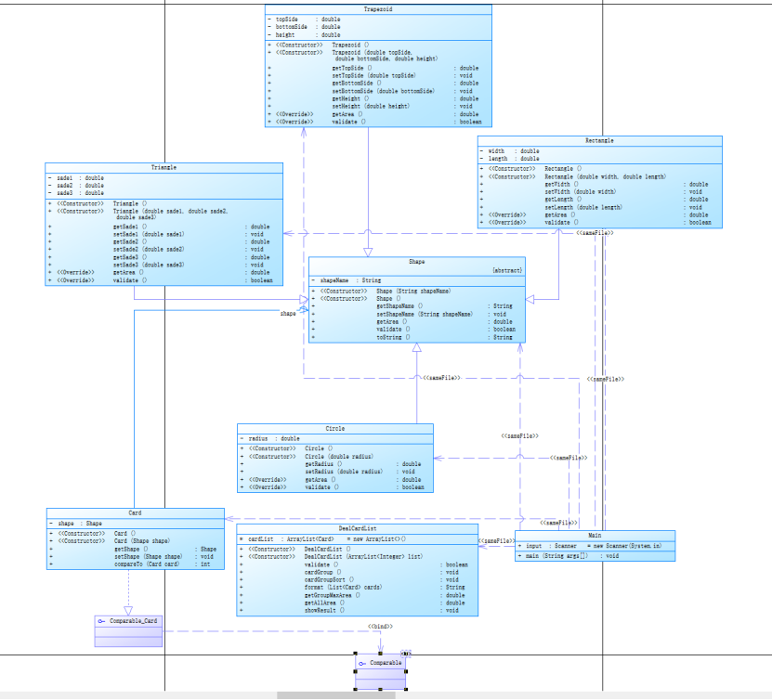Click the <<bind>> stereotype label
This screenshot has width=772, height=700.
380,627
